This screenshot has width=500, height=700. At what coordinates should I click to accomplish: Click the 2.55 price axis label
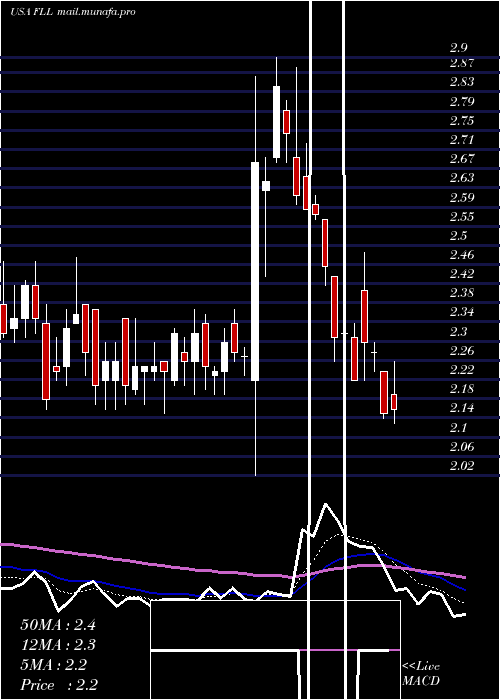[462, 217]
